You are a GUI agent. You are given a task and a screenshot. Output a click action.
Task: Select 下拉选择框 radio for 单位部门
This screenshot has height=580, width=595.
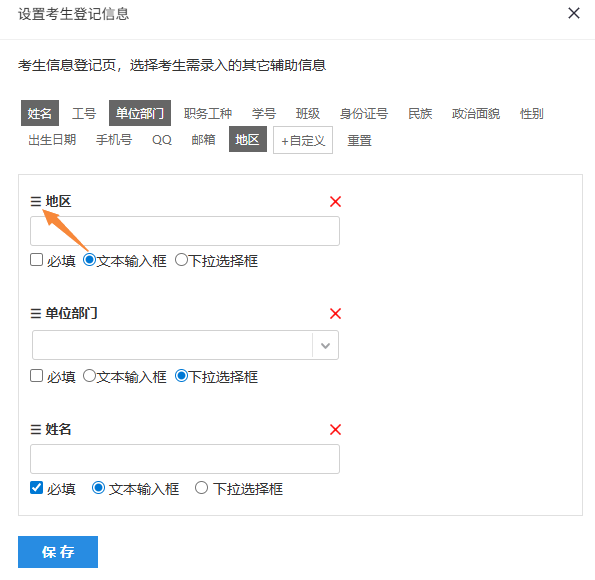click(x=181, y=376)
